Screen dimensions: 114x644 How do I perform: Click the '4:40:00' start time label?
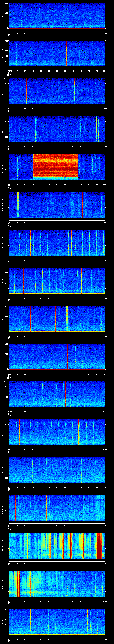point(9,374)
